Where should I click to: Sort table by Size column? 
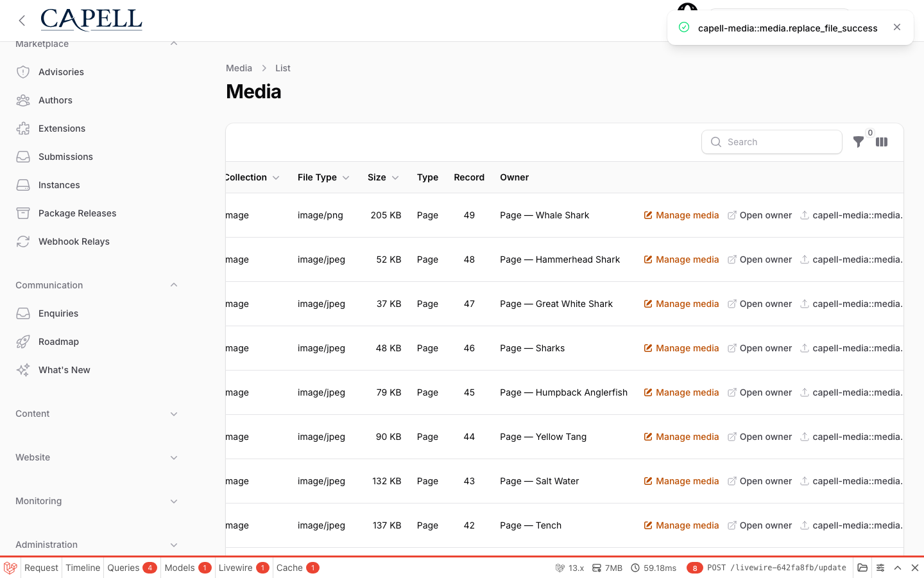point(383,177)
